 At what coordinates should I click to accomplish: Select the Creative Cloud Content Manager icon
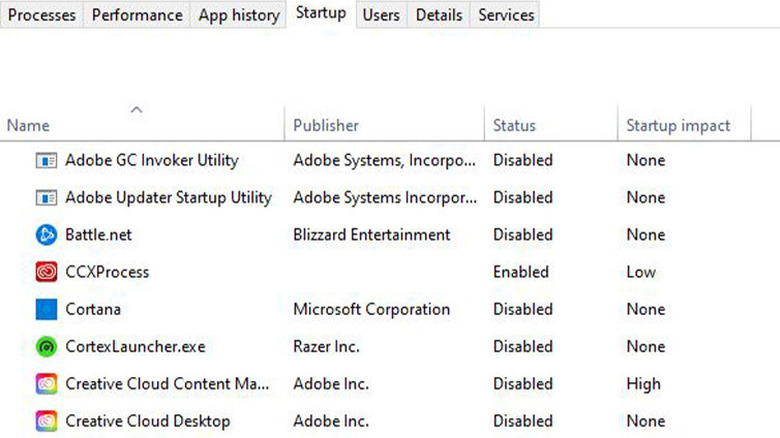pos(46,384)
